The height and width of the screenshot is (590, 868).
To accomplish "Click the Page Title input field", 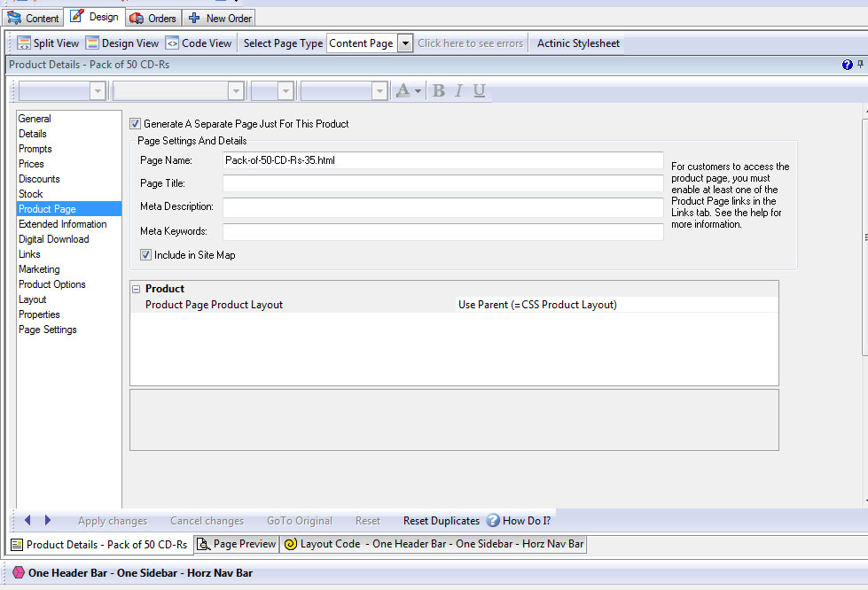I will click(x=442, y=183).
